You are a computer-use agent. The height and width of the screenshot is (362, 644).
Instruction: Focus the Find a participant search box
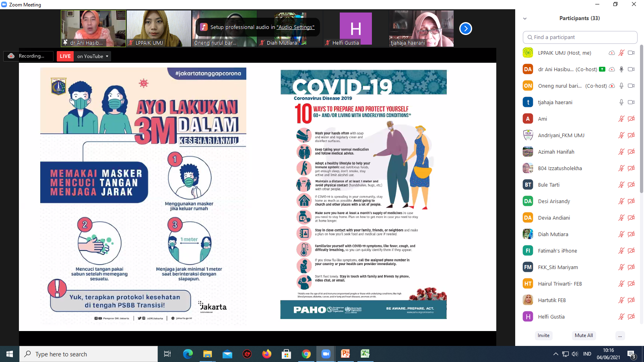click(x=580, y=37)
